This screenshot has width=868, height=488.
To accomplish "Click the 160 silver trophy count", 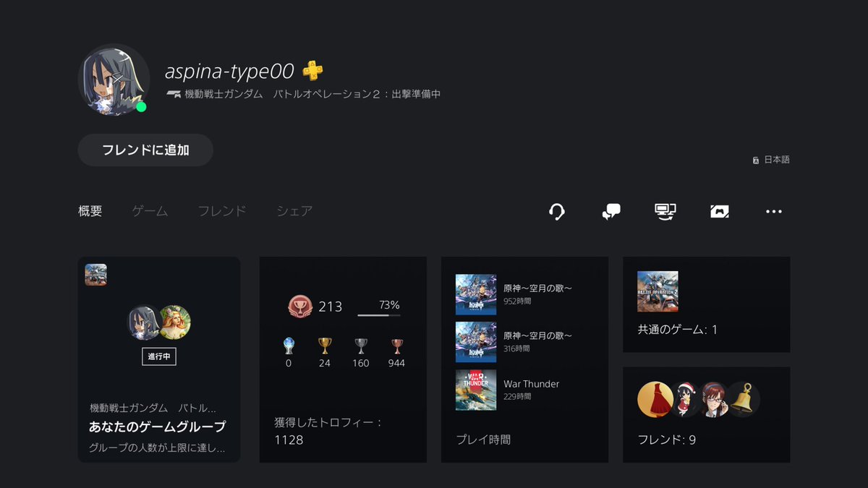I will tap(361, 363).
